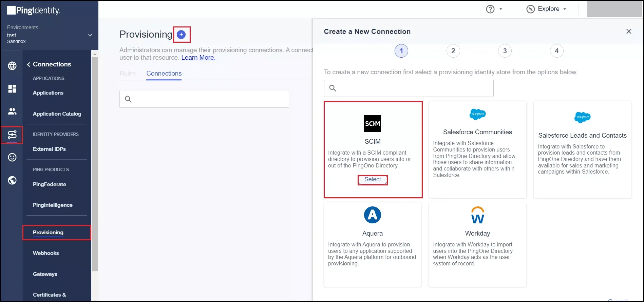
Task: Click the Salesforce Communities cloud logo
Action: pyautogui.click(x=477, y=114)
